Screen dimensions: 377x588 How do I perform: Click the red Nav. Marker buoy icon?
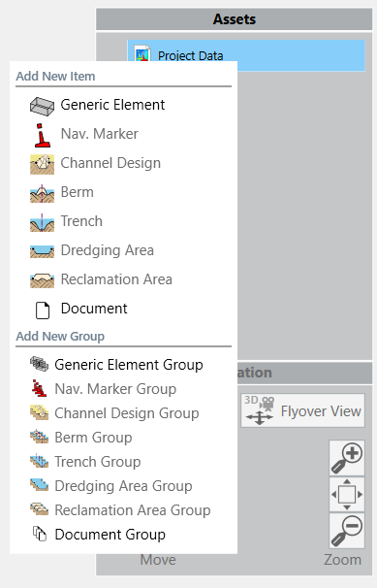(x=43, y=135)
